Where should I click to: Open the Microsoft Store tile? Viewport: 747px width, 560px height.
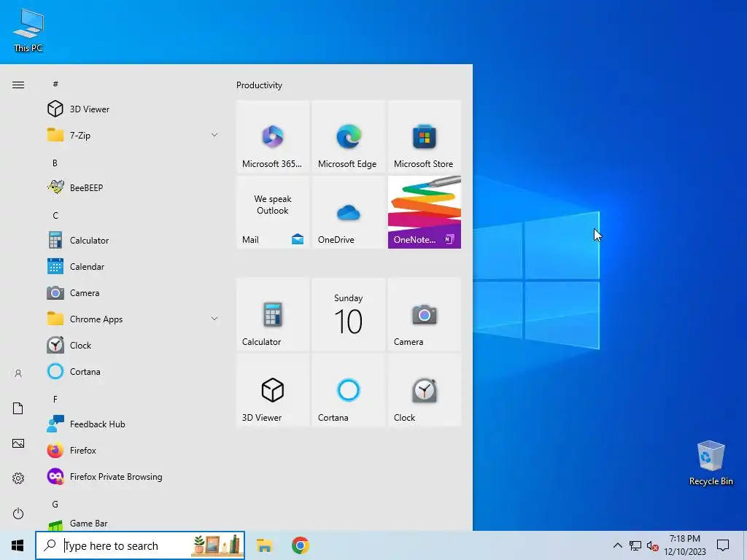pos(425,136)
